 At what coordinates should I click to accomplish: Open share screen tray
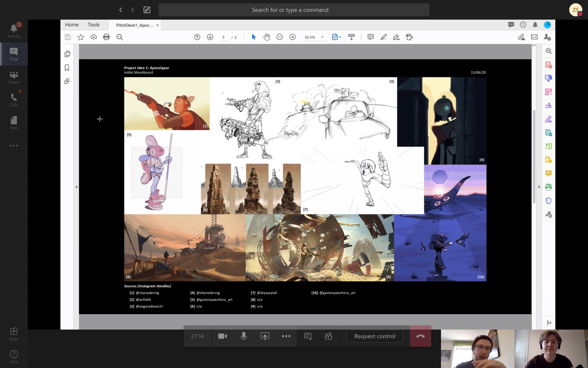pos(265,336)
